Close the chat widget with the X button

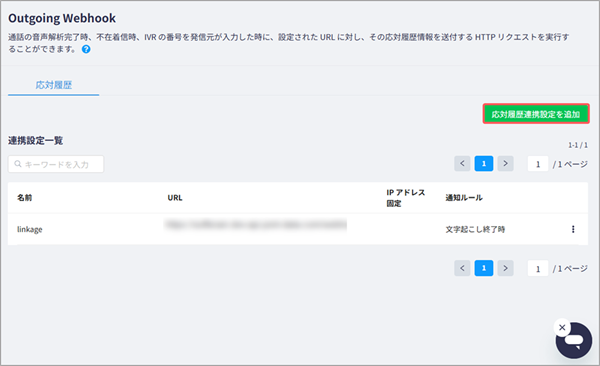point(562,328)
